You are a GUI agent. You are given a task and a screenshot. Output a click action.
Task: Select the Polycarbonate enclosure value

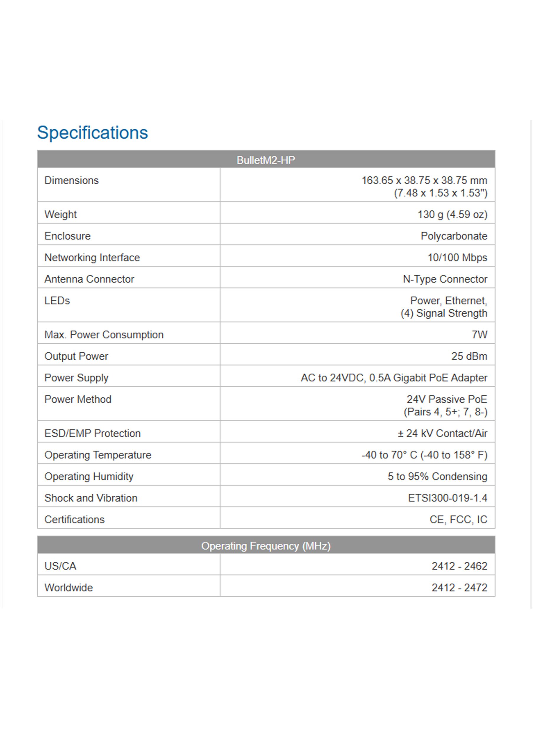point(454,236)
